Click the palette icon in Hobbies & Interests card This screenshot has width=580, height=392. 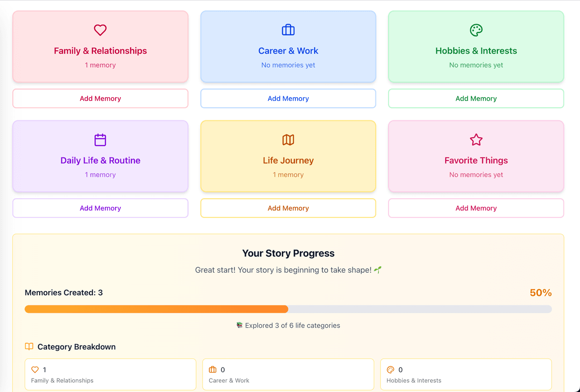[x=476, y=30]
